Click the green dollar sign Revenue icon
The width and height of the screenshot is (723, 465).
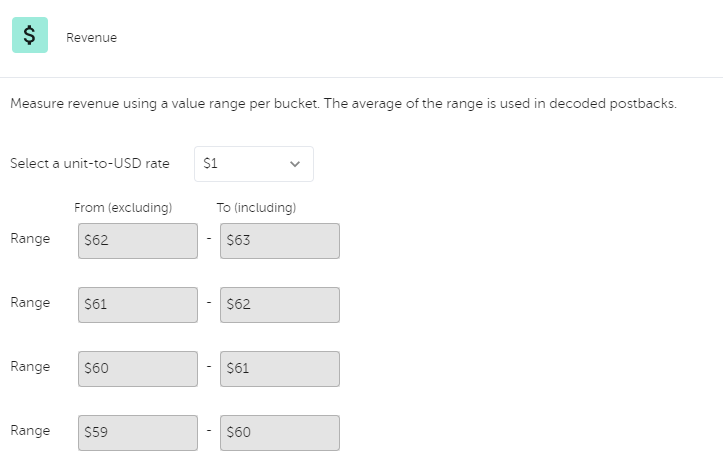pos(30,35)
